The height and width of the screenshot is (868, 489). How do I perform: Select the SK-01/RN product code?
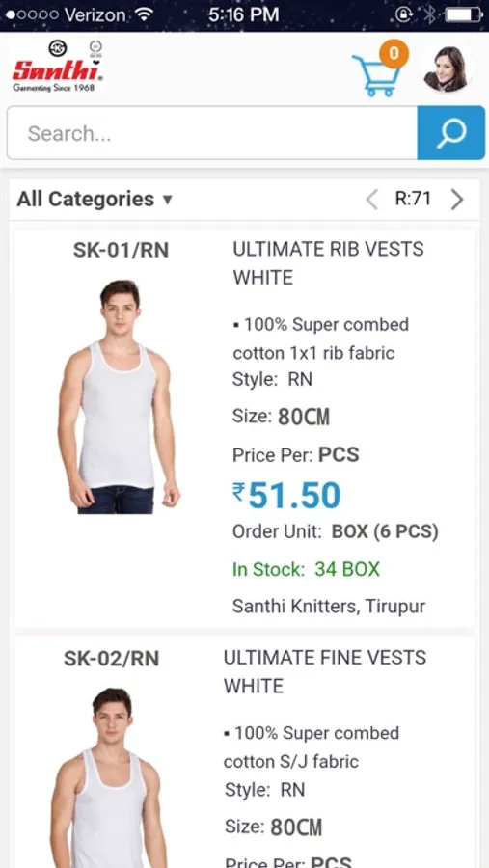tap(121, 250)
